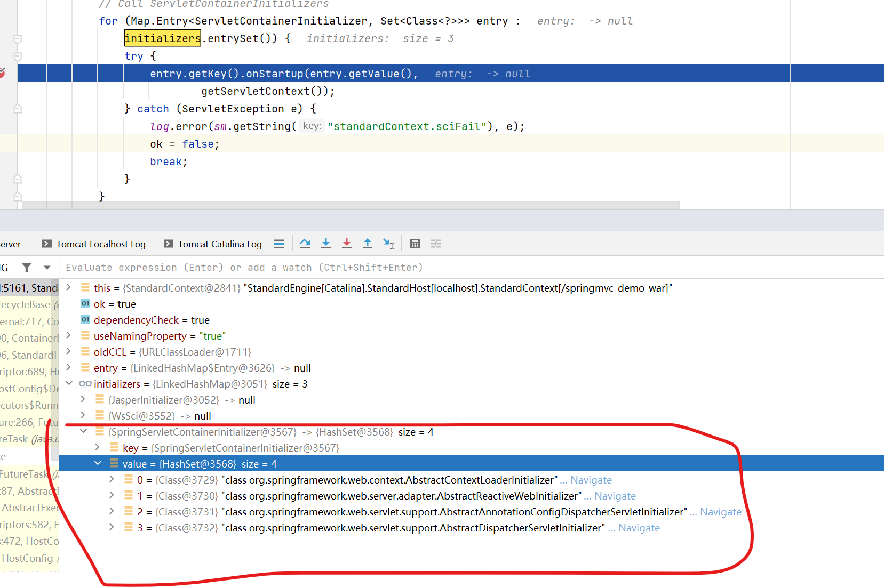Navigate to AbstractReactiveWebInitializer class
The width and height of the screenshot is (884, 588).
point(615,496)
